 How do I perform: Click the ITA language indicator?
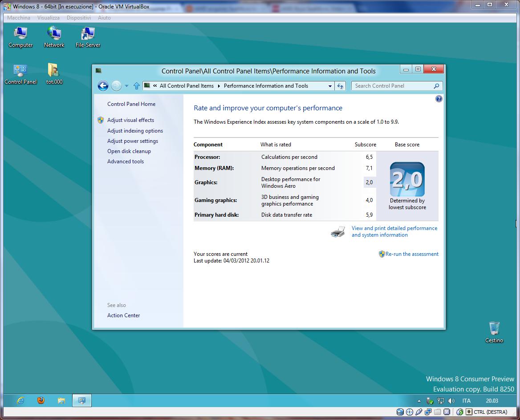[x=467, y=401]
